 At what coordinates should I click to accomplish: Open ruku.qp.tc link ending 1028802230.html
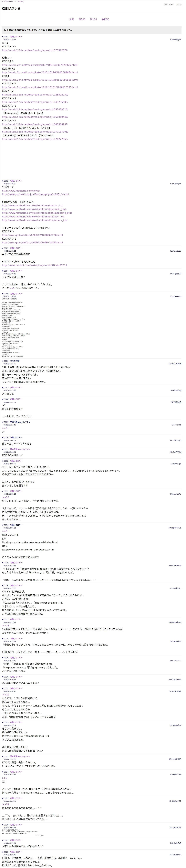coord(32,235)
